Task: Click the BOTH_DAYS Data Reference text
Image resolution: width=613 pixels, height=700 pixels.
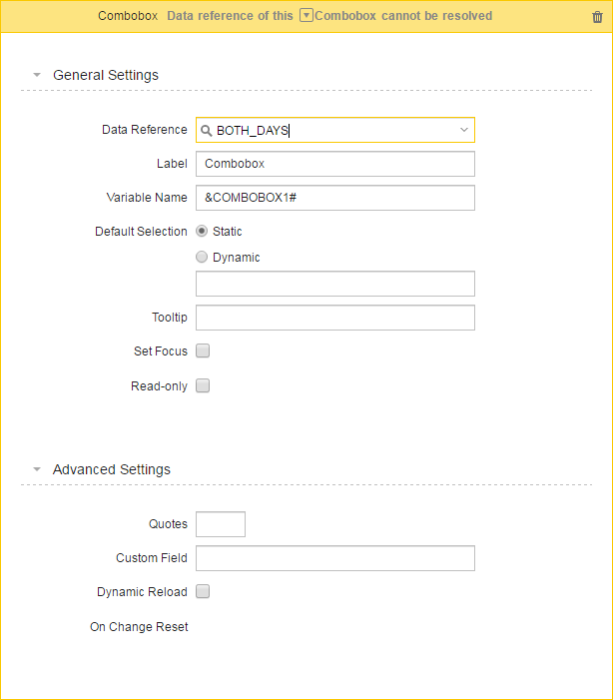Action: [x=253, y=131]
